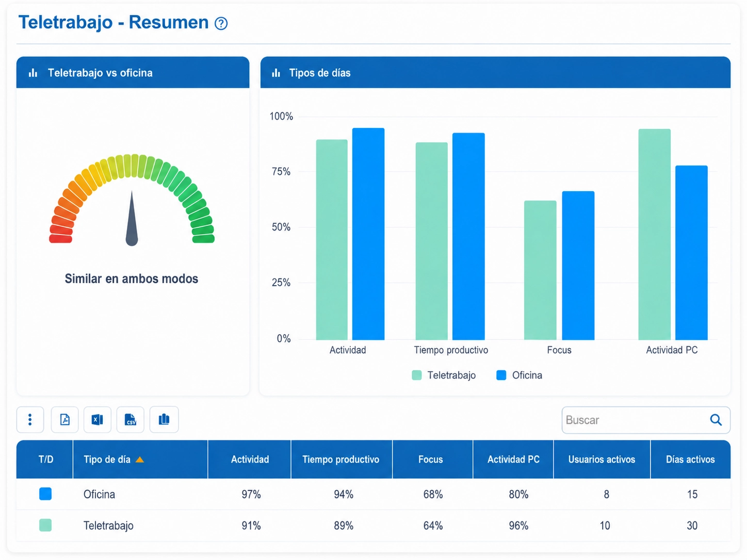Click the Teletrabajo bar for Actividad
The width and height of the screenshot is (747, 560).
(x=332, y=240)
